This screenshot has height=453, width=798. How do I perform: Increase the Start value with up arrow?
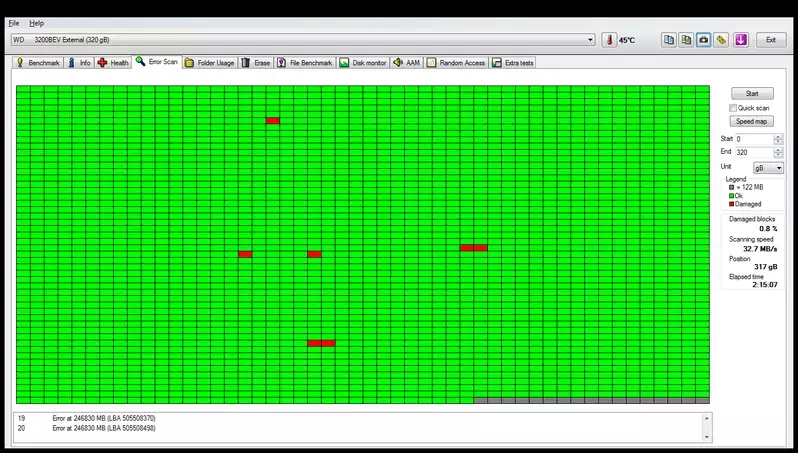[778, 136]
